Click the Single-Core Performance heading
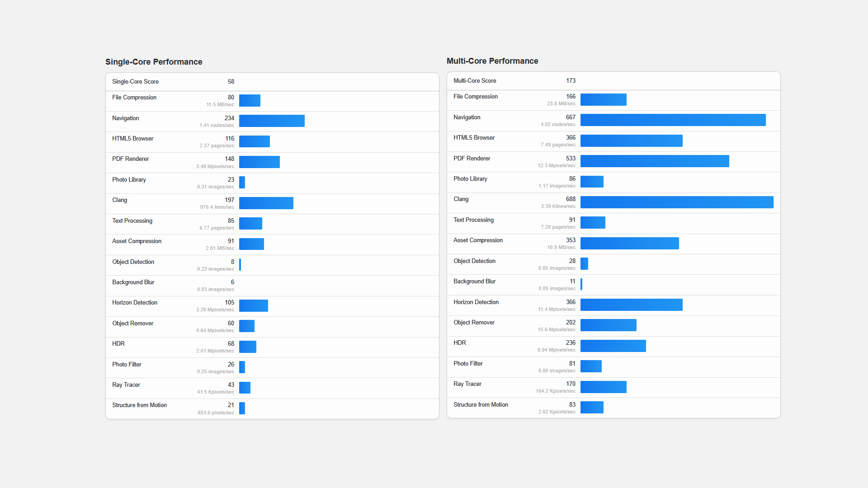The width and height of the screenshot is (868, 488). tap(154, 62)
